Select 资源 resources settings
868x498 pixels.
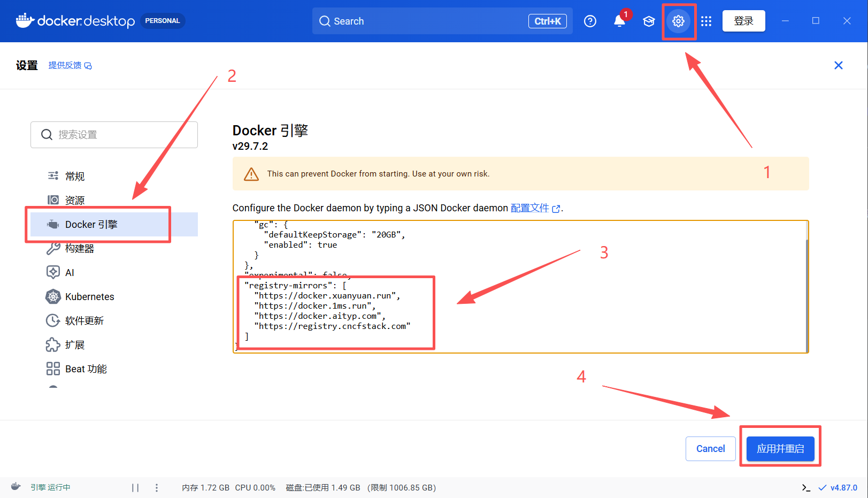[x=114, y=200]
